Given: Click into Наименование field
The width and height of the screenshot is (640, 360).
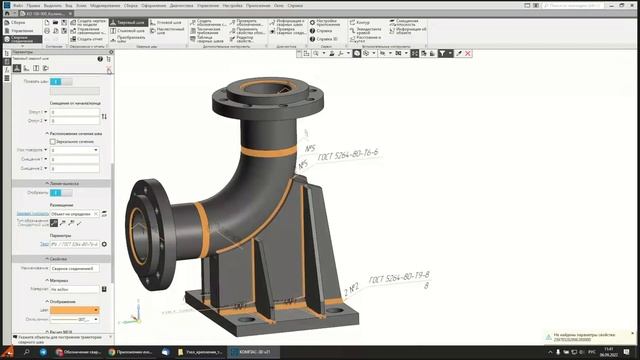Looking at the screenshot, I should coord(75,269).
